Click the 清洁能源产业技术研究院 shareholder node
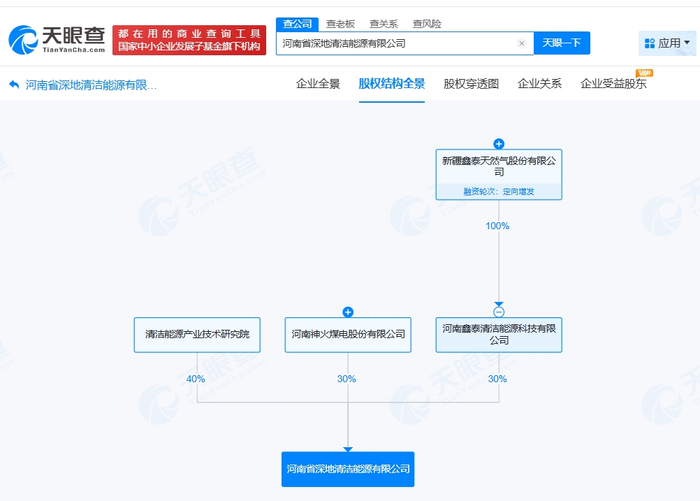Viewport: 700px width, 501px height. point(197,335)
